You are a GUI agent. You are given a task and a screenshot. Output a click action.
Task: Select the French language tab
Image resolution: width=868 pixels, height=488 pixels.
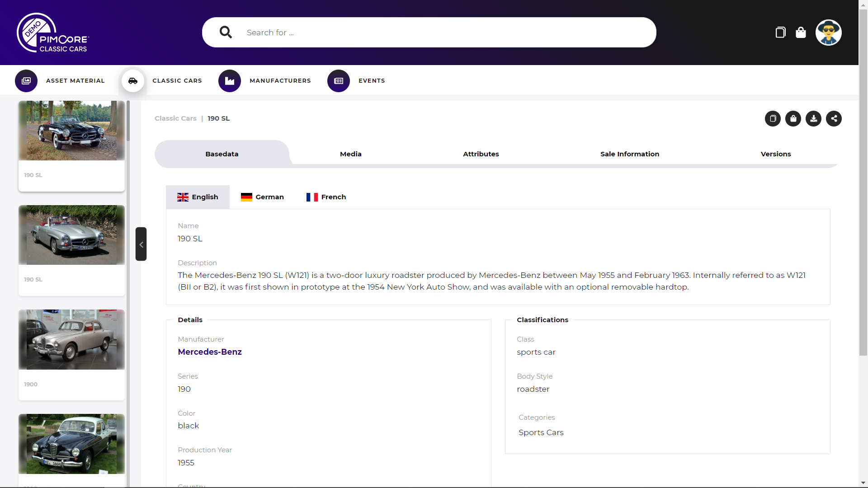(326, 197)
